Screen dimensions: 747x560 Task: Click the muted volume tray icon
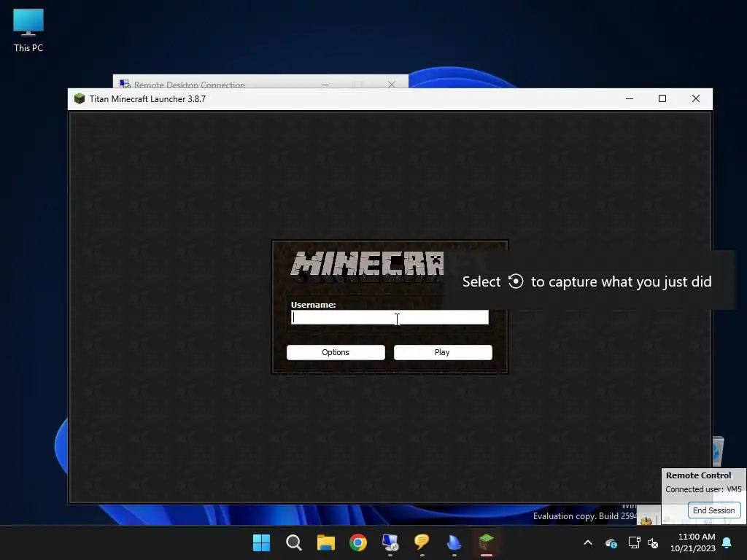(653, 542)
